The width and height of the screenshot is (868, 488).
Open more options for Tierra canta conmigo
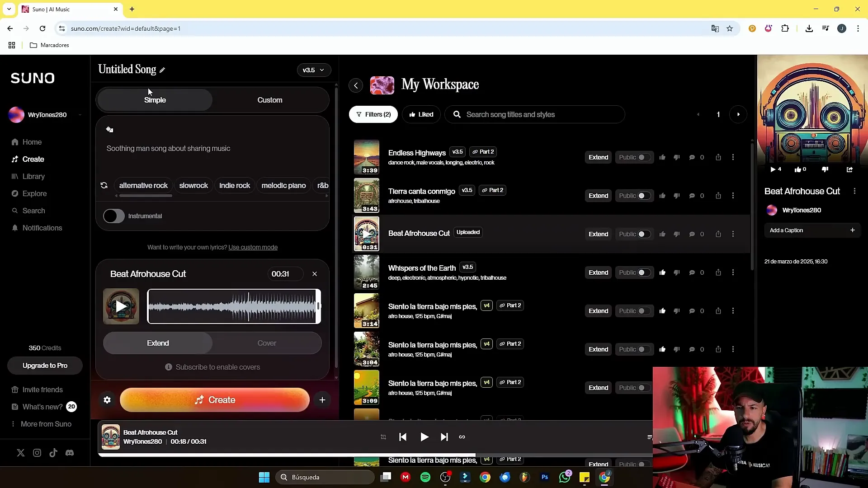733,196
